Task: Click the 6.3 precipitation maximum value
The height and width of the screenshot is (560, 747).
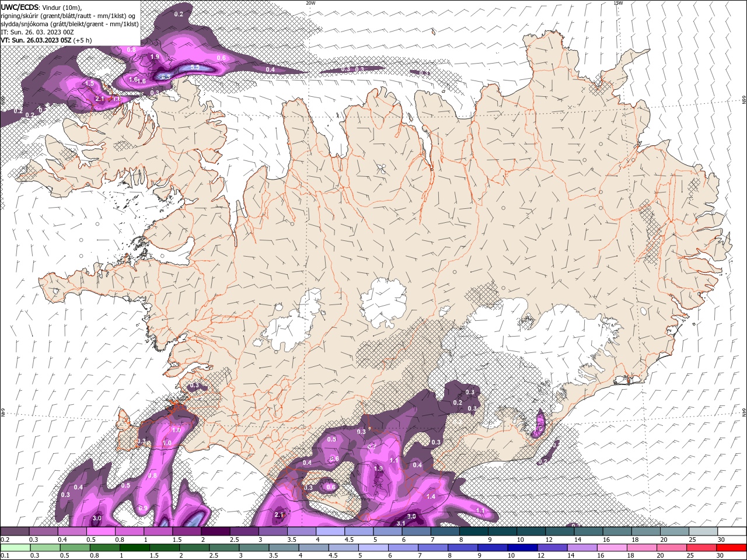Action: tap(165, 76)
